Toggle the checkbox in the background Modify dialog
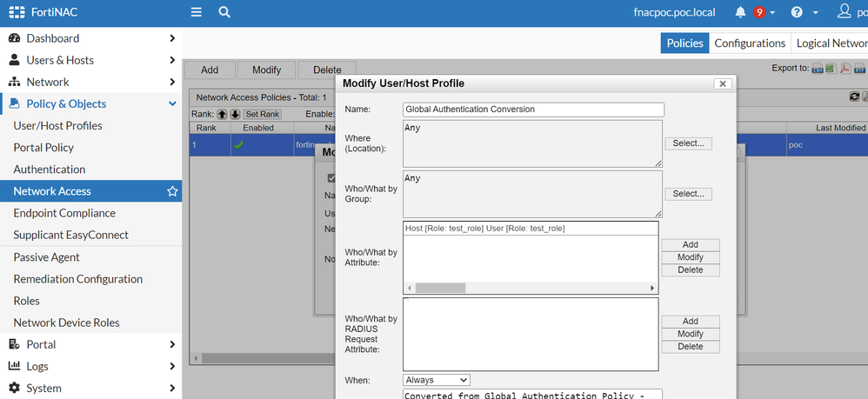868x399 pixels. click(331, 178)
